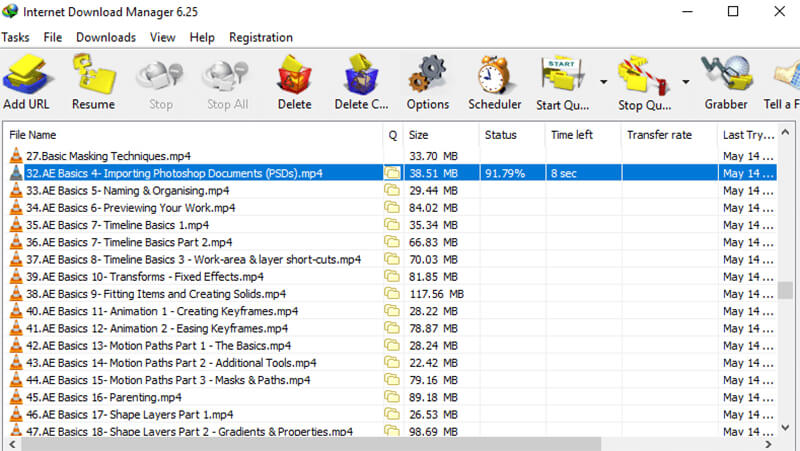Click the Stop Queue icon
800x451 pixels.
coord(643,76)
